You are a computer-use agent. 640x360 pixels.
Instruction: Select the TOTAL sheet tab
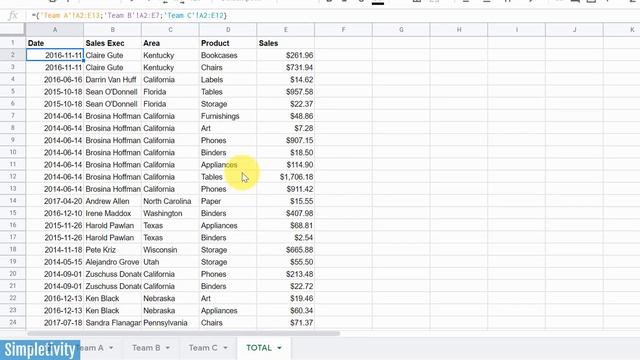259,348
